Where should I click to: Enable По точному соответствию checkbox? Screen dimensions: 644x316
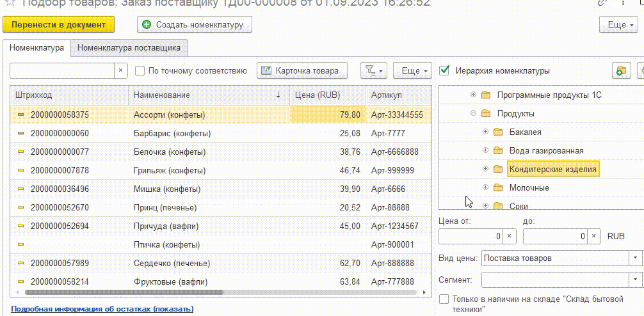(x=140, y=70)
